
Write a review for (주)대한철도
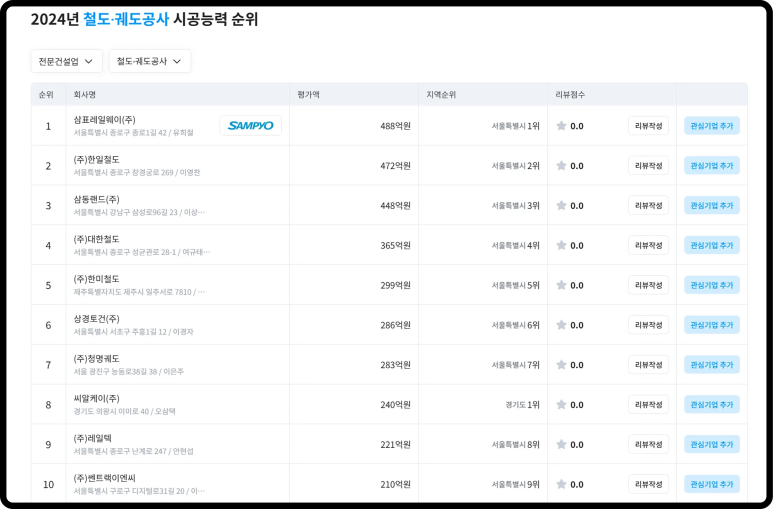click(648, 245)
